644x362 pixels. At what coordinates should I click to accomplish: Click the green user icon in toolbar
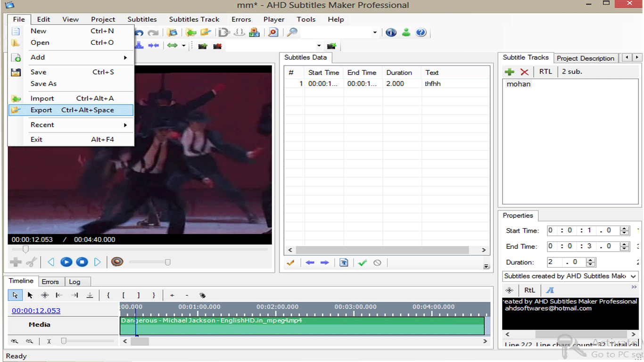(x=406, y=33)
